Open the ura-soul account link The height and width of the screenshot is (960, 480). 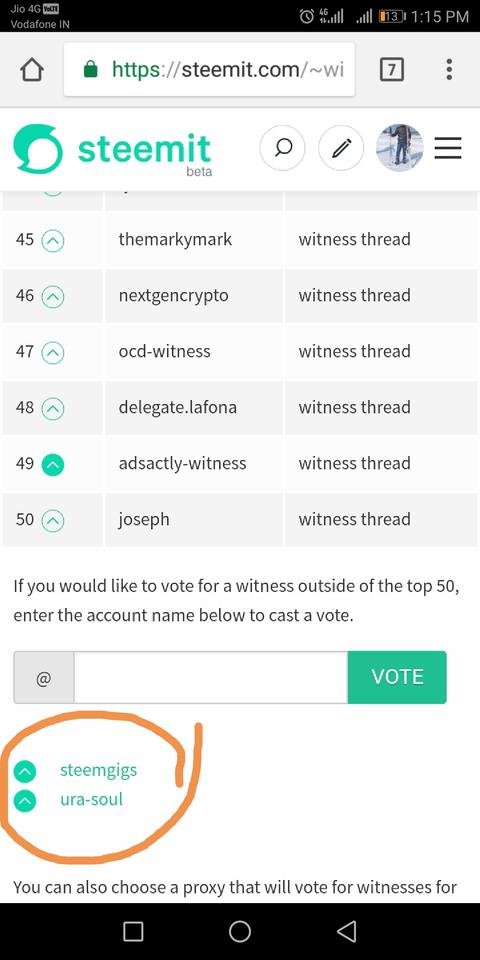[91, 799]
